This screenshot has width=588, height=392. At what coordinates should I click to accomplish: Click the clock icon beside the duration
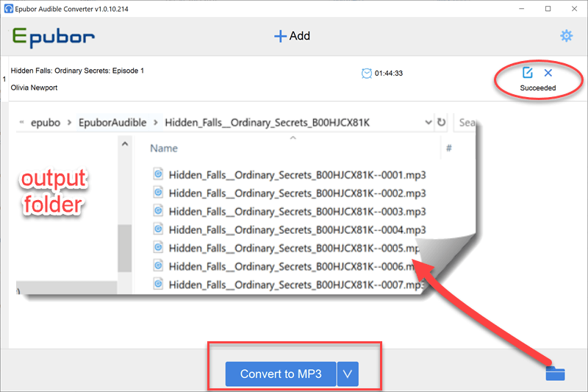366,73
